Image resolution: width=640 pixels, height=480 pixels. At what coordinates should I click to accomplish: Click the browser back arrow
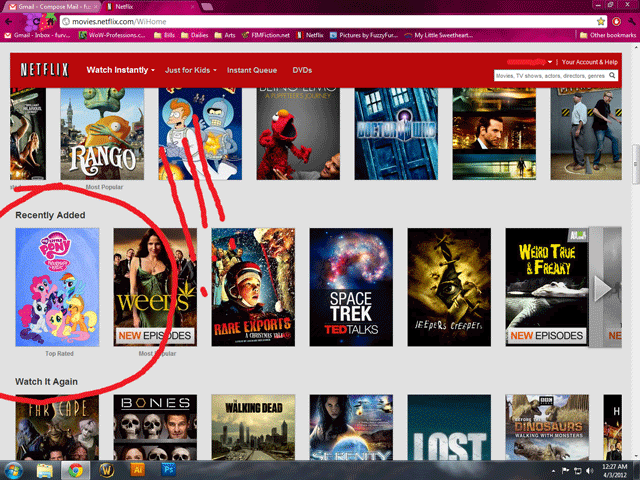coord(9,22)
